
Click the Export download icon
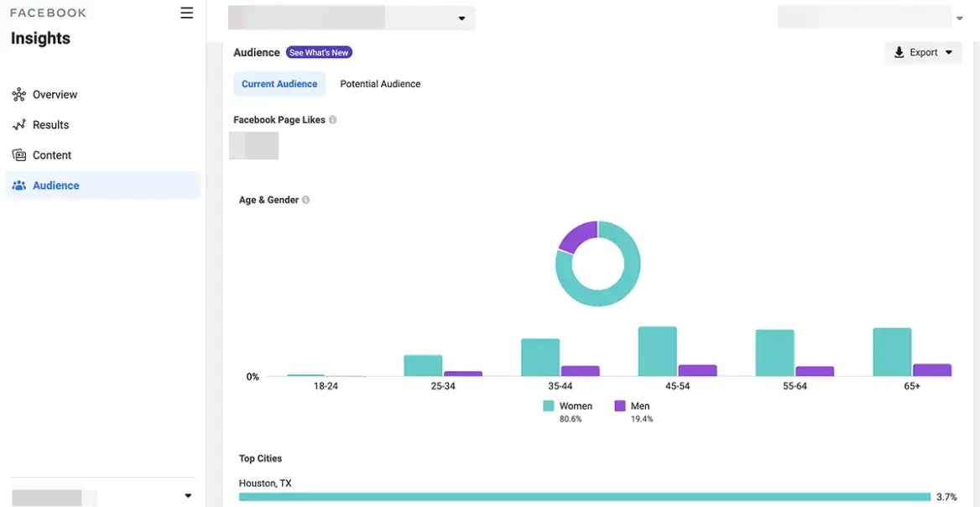[x=899, y=52]
